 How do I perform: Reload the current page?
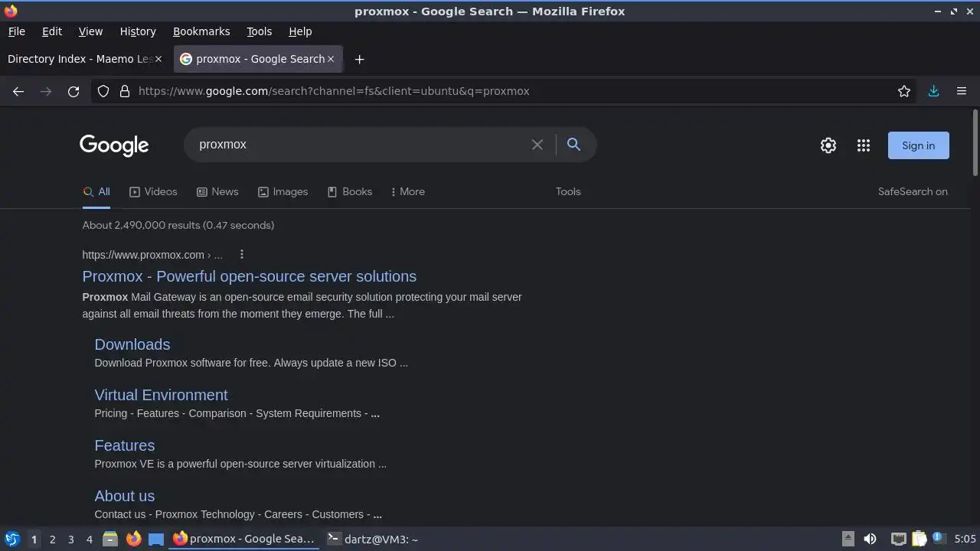click(73, 91)
